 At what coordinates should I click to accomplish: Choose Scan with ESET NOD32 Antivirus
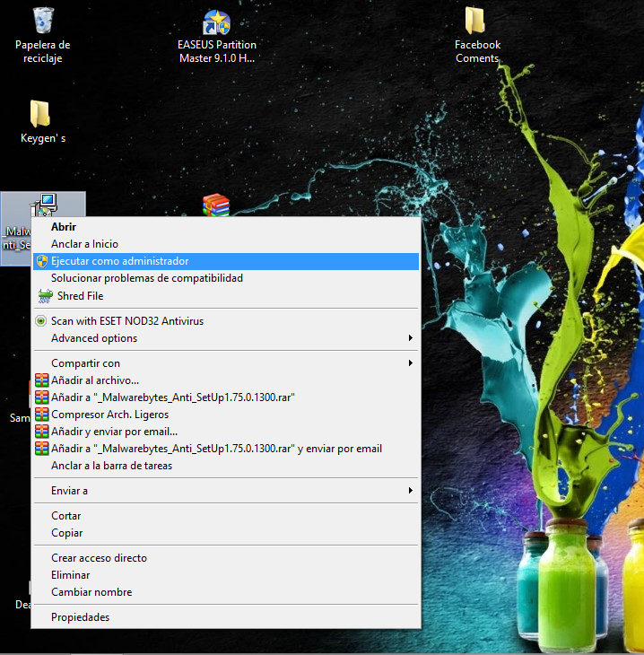coord(226,321)
